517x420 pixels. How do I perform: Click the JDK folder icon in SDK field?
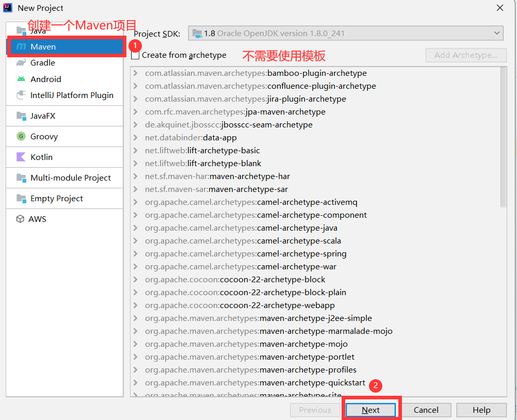tap(197, 34)
